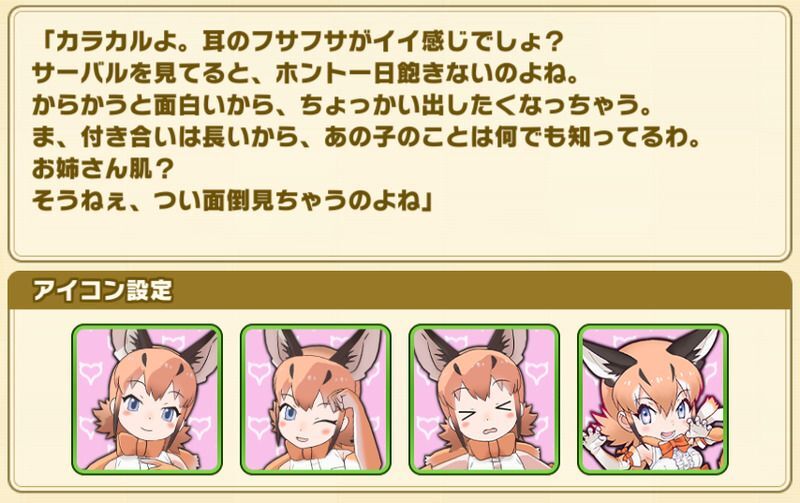800x503 pixels.
Task: Select the embarrassed-face Caracal portrait
Action: point(484,399)
